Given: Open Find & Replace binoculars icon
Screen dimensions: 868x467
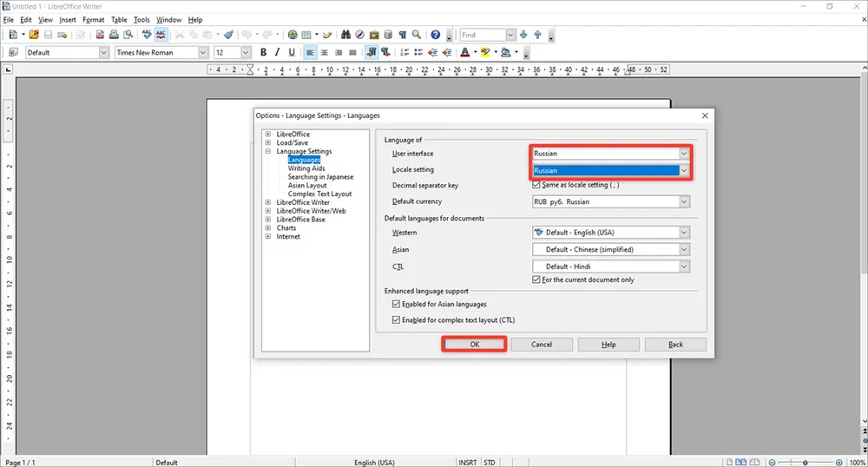Looking at the screenshot, I should [346, 35].
